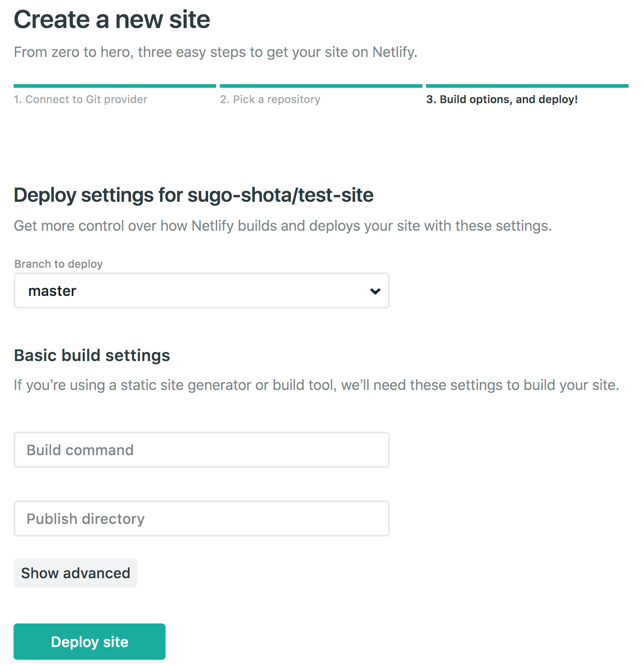Click the static site generator description text
The image size is (644, 666).
(x=317, y=385)
